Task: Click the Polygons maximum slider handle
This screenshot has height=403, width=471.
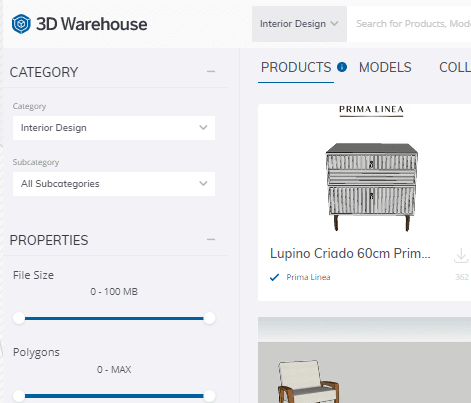Action: (x=209, y=396)
